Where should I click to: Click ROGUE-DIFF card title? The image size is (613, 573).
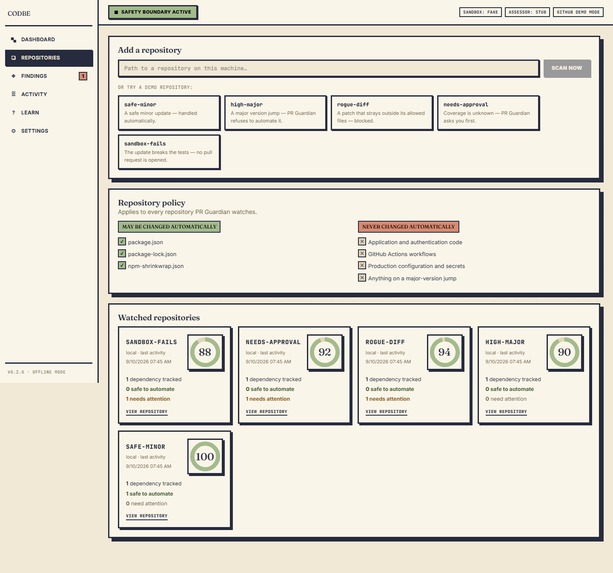pos(385,342)
